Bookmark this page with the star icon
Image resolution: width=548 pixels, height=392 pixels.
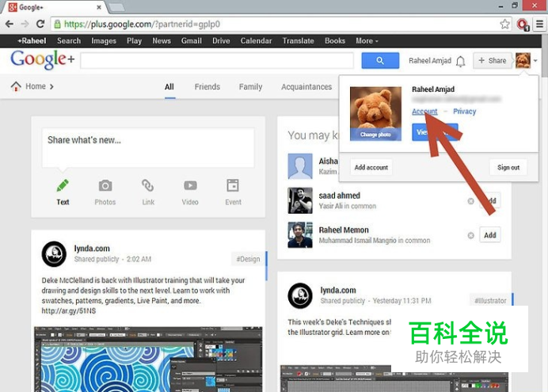504,24
